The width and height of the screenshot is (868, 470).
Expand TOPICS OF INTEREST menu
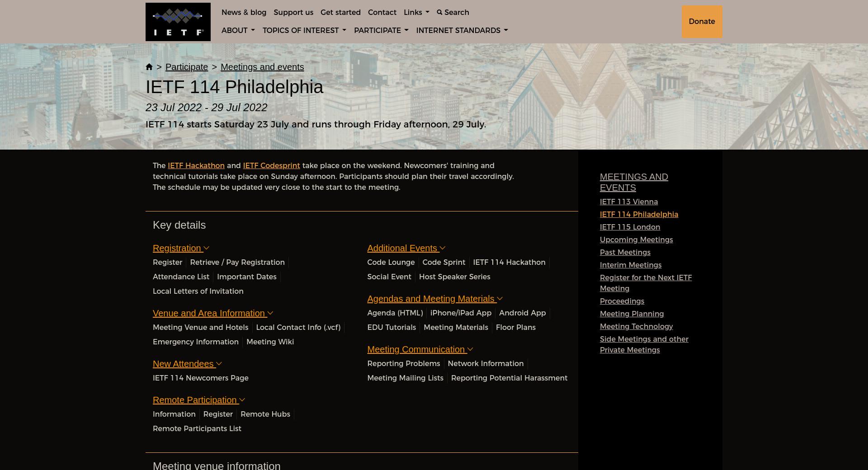(304, 30)
